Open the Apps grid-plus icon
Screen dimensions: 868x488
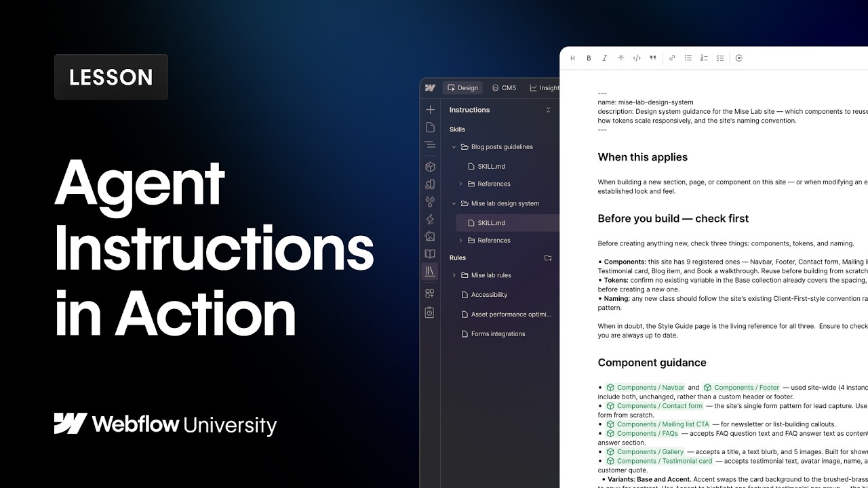click(430, 293)
